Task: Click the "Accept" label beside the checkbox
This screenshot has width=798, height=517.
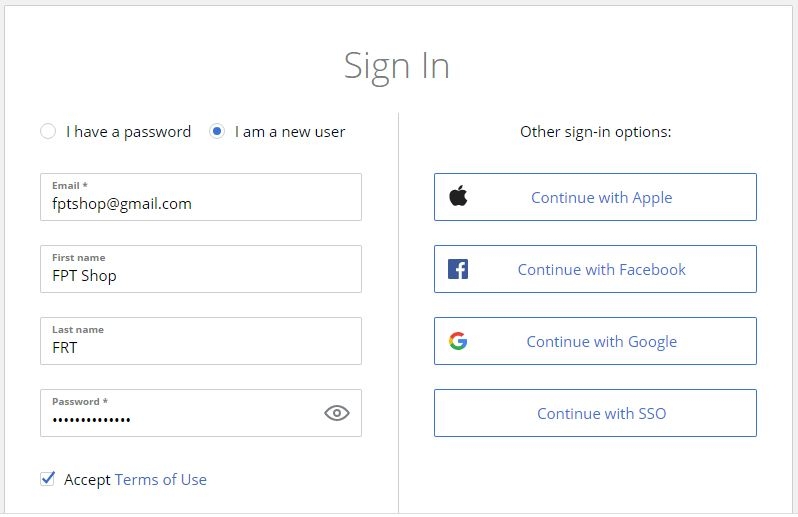Action: [x=87, y=479]
